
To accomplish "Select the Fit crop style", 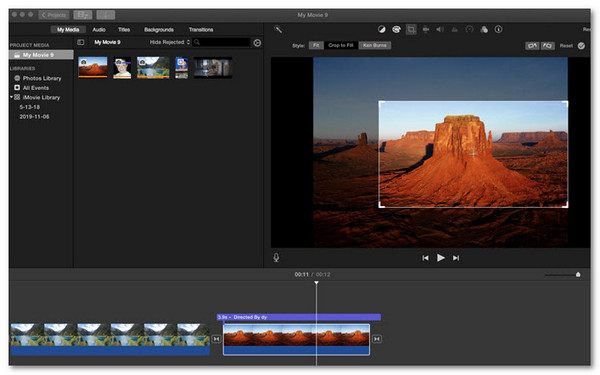I will tap(316, 46).
